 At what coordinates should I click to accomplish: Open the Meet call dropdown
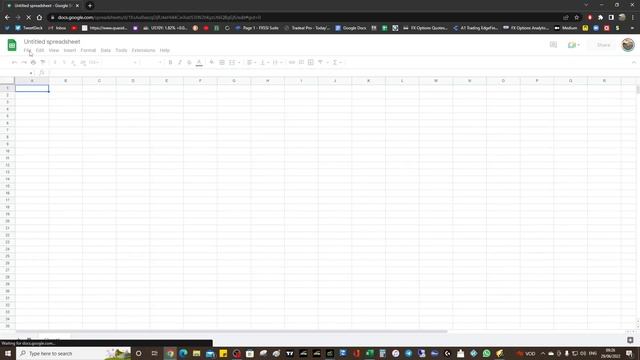pyautogui.click(x=573, y=45)
